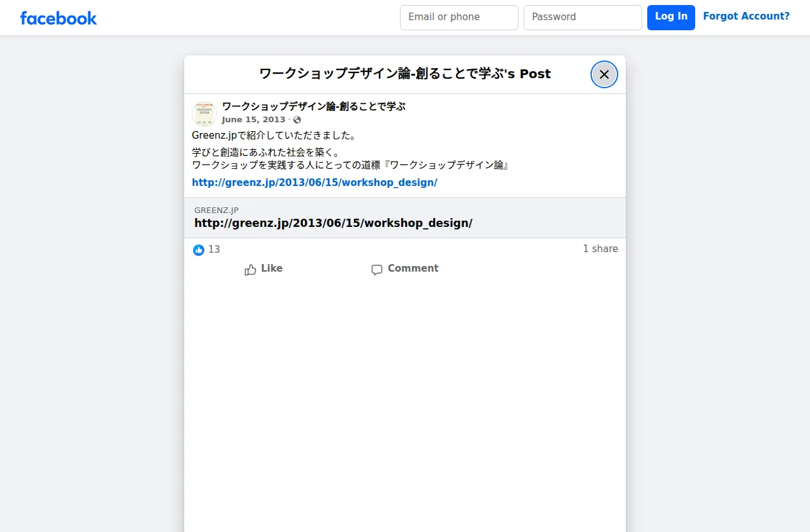
Task: Click the blue like reaction icon
Action: 199,250
